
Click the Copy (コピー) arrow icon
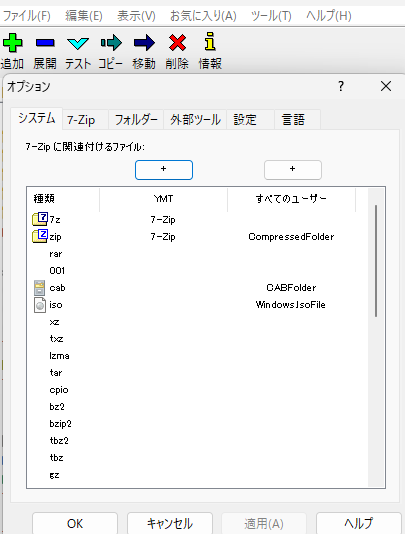(x=111, y=43)
